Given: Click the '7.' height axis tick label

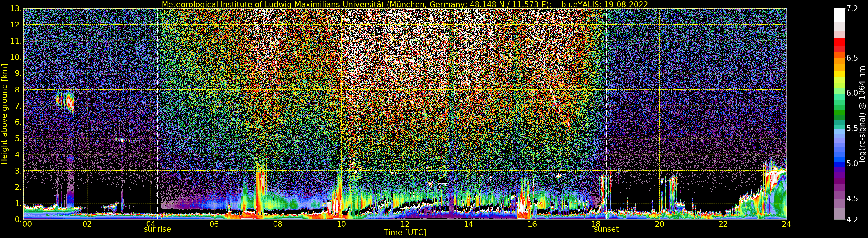Looking at the screenshot, I should tap(18, 106).
